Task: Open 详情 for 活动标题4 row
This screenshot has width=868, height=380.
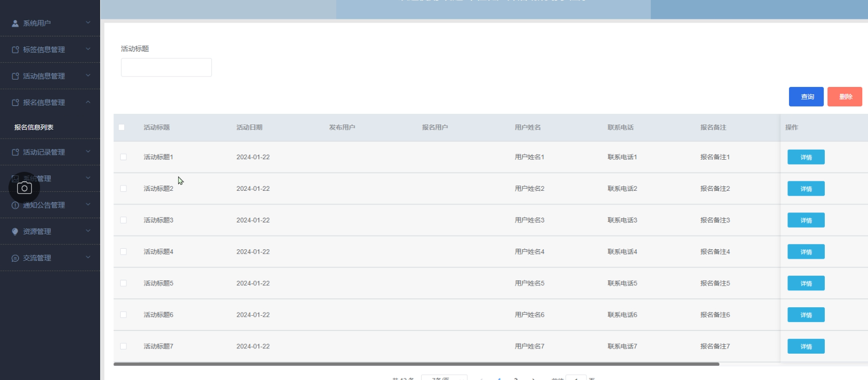Action: [x=806, y=252]
